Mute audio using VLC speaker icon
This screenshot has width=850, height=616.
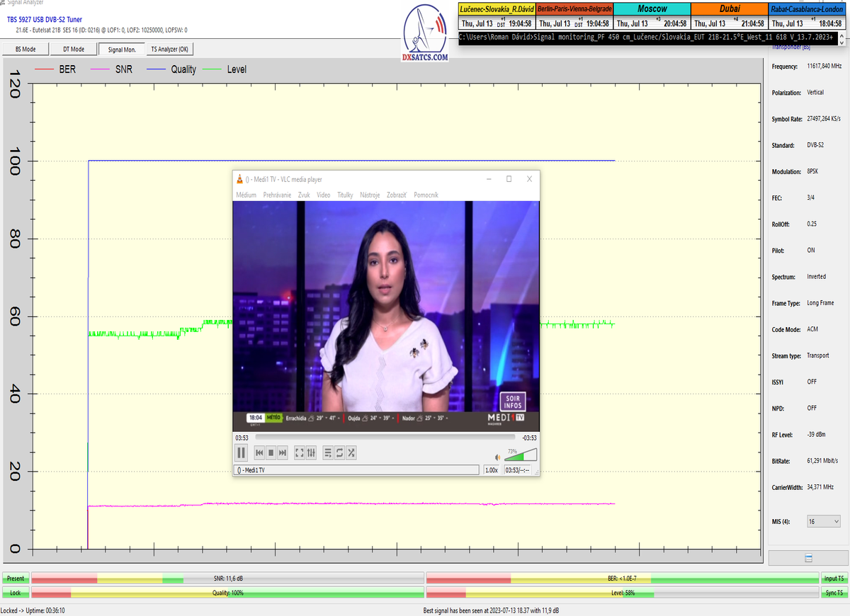click(x=497, y=457)
